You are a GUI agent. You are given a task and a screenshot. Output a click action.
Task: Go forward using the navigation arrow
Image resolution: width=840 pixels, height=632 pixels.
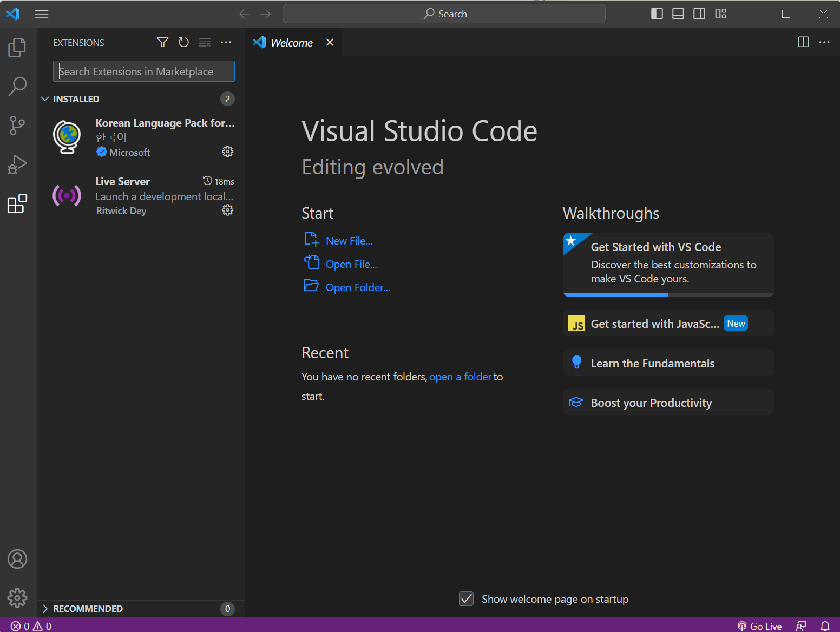tap(265, 14)
